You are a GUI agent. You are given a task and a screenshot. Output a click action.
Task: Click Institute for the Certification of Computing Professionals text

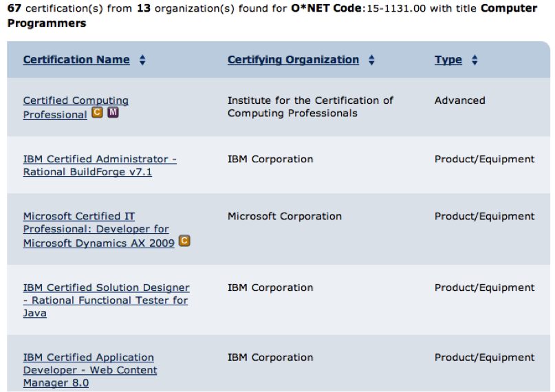coord(310,107)
